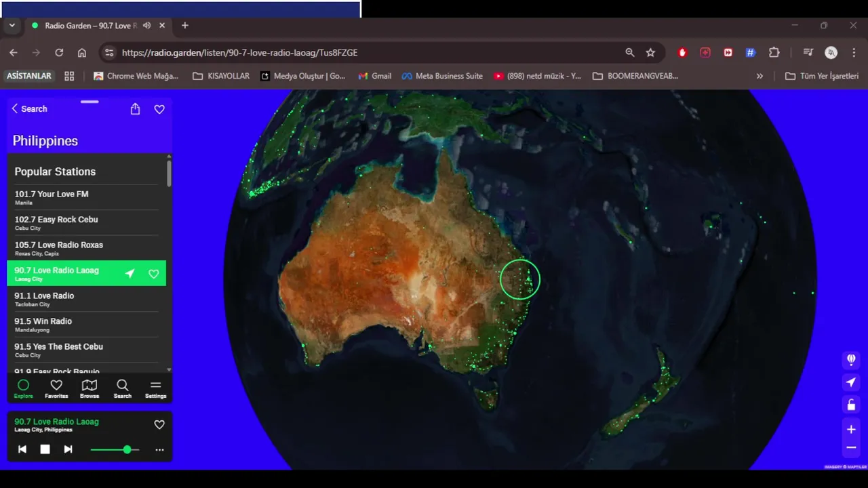View site information in the address bar

tap(109, 52)
